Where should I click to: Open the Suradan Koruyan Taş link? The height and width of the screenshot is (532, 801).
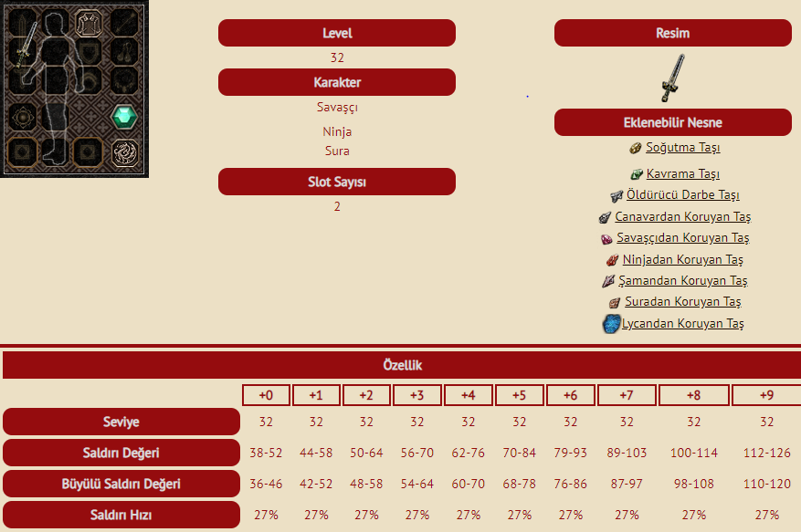tap(682, 302)
